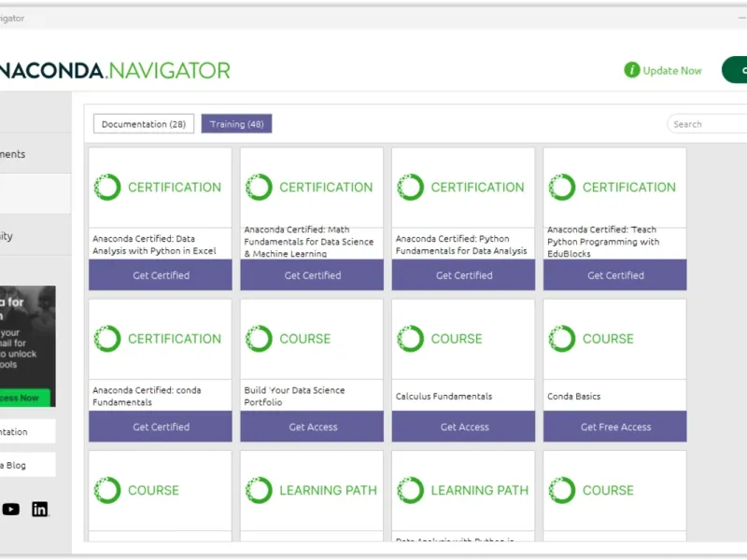The image size is (747, 560).
Task: Get Certified for Python Fundamentals for Data Analysis
Action: point(463,275)
